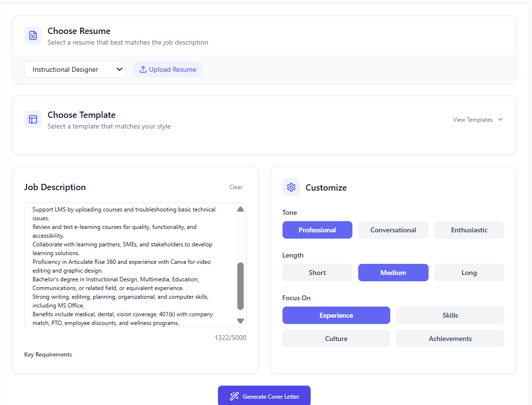The height and width of the screenshot is (405, 532).
Task: Expand the Key Requirements section
Action: click(48, 354)
